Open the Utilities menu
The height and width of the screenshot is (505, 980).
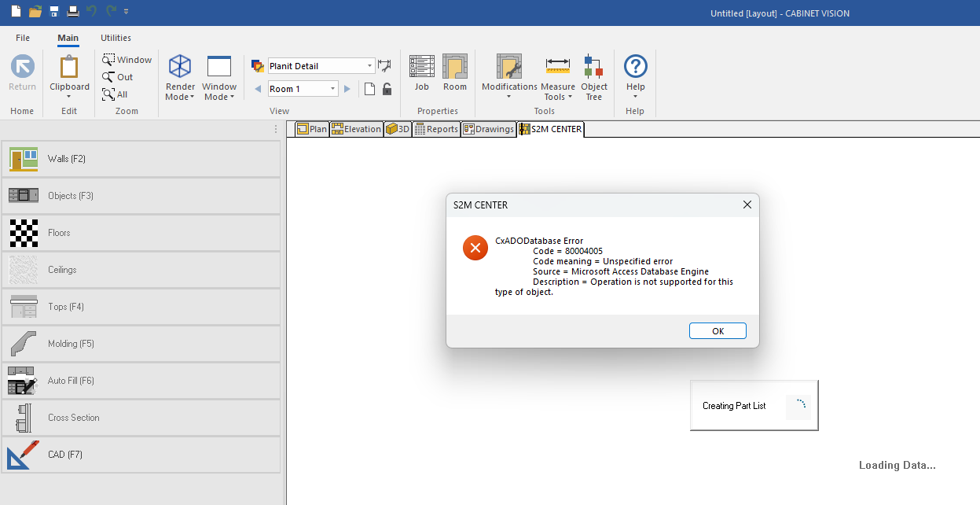coord(116,38)
